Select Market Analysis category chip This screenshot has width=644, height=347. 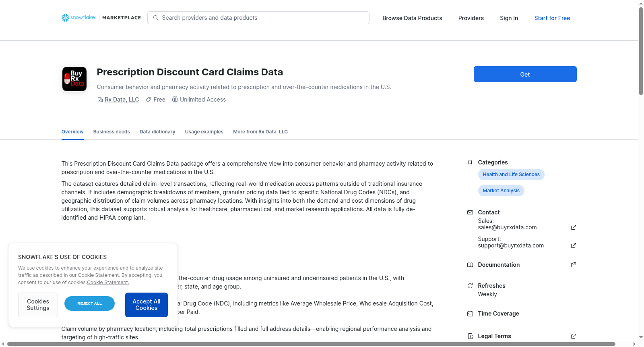pyautogui.click(x=501, y=191)
